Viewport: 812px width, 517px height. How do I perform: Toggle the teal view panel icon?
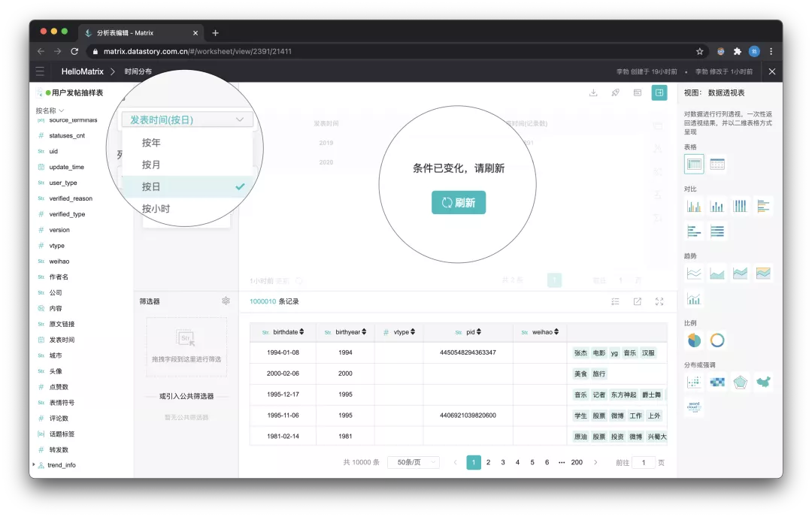pyautogui.click(x=659, y=92)
